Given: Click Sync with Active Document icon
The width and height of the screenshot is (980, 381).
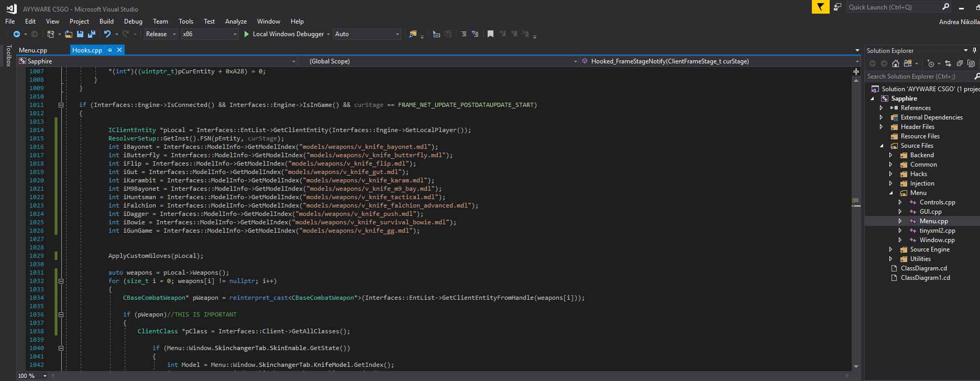Looking at the screenshot, I should point(948,63).
